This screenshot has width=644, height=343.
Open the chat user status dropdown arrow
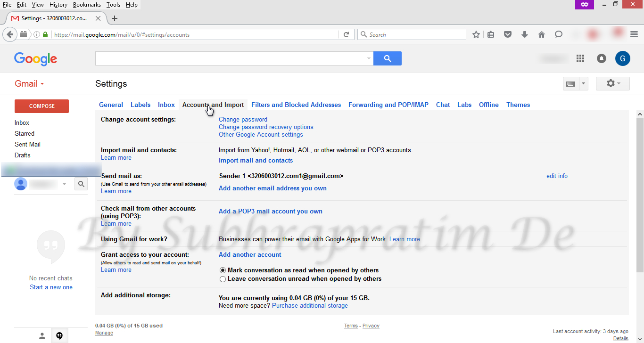(64, 184)
